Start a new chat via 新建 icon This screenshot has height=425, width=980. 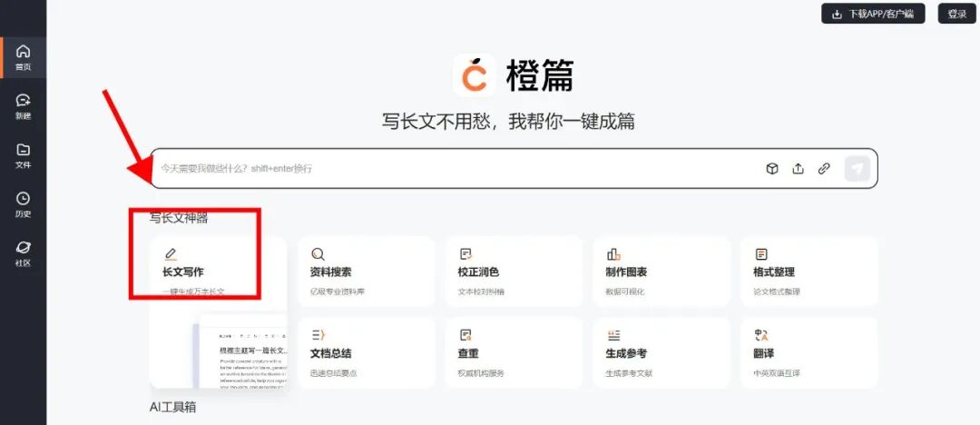click(23, 101)
